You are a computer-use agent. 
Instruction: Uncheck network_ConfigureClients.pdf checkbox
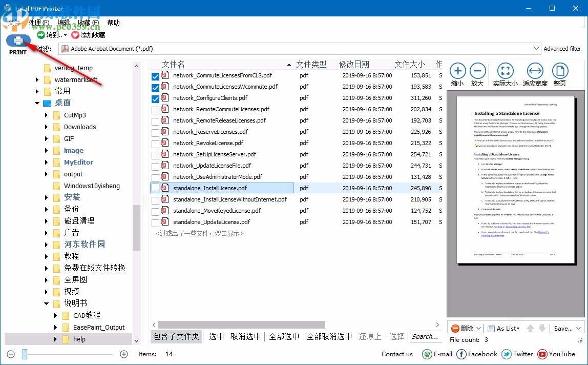(155, 99)
